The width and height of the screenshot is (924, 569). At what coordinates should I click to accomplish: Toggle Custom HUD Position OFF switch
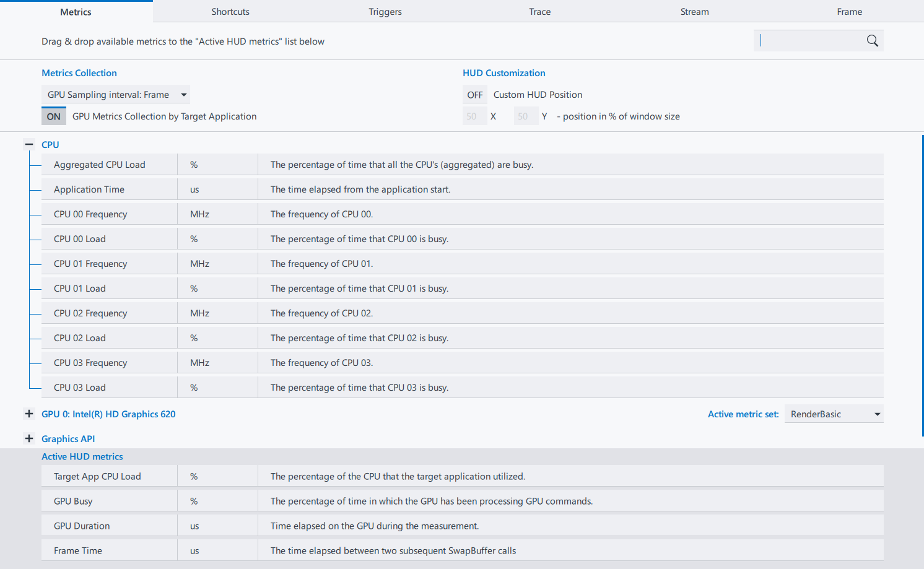coord(475,95)
